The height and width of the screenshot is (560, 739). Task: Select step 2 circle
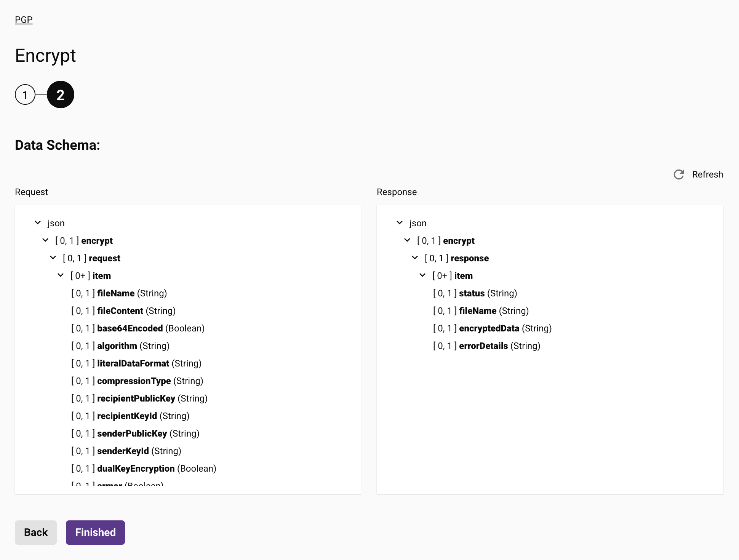coord(61,95)
